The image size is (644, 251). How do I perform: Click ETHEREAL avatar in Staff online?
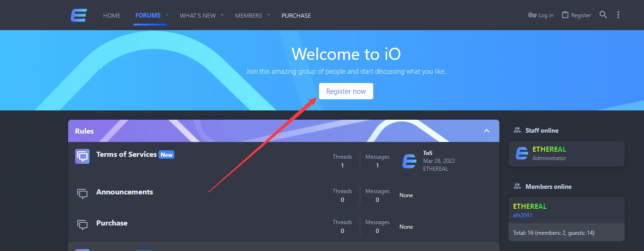click(522, 154)
